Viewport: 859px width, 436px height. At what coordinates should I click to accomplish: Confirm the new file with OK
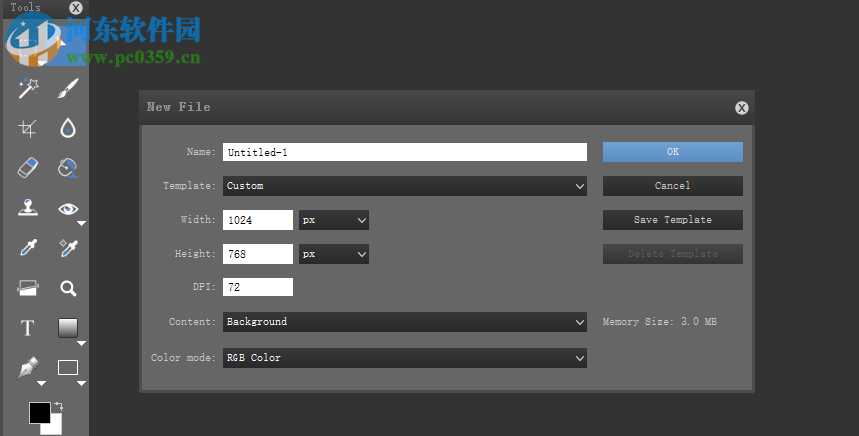click(673, 152)
